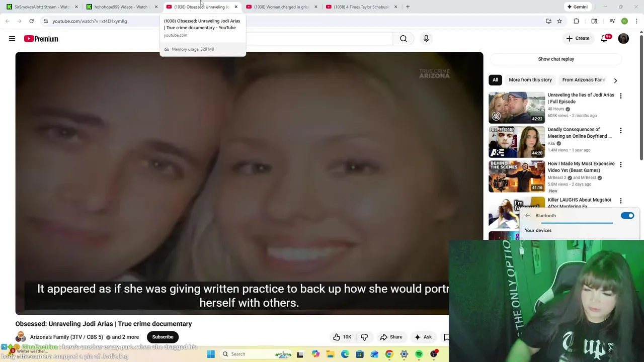Options menu for 'Killer LAUGHS About Mugshot' video

(x=620, y=201)
